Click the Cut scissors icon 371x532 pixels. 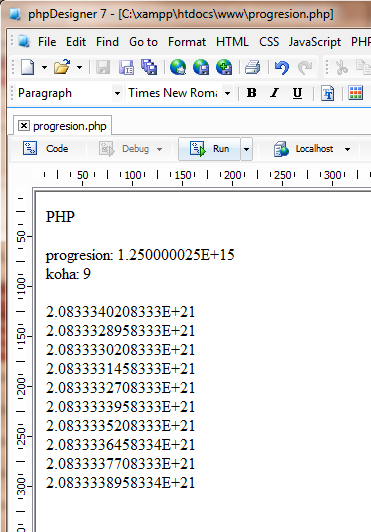341,67
